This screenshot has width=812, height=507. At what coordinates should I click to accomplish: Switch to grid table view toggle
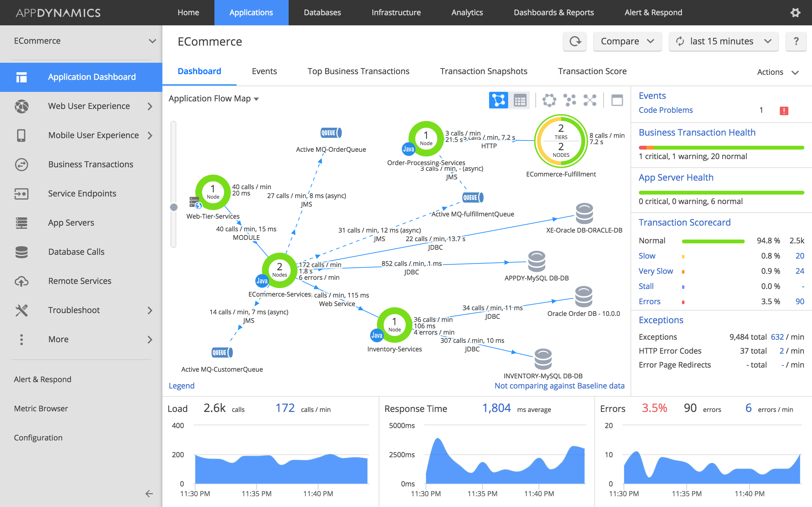click(x=520, y=100)
